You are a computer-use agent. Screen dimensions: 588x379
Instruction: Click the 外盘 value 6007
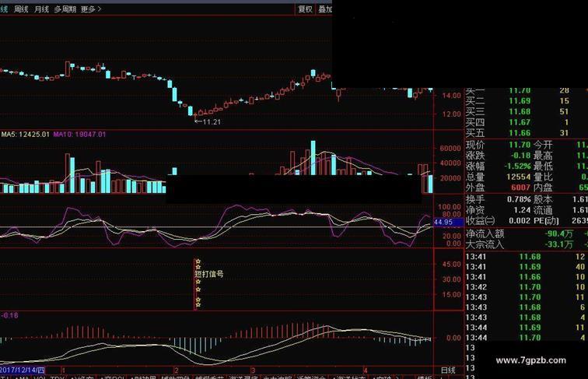click(521, 188)
